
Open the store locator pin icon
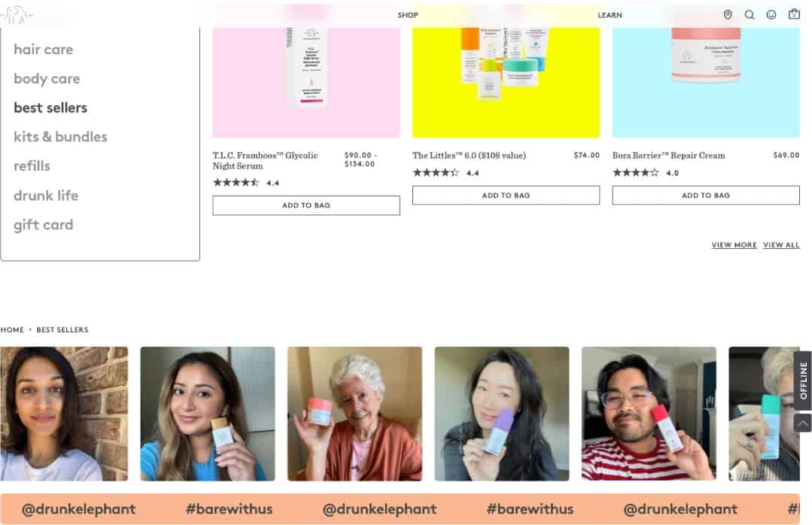pyautogui.click(x=728, y=14)
